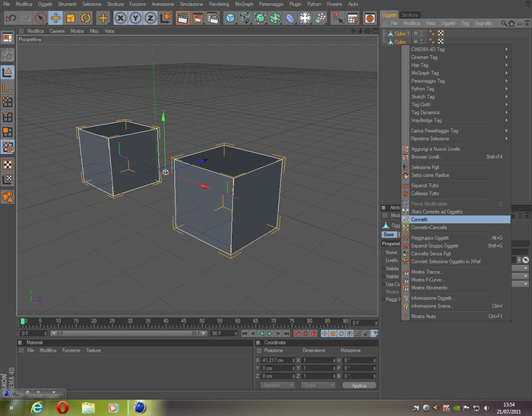This screenshot has width=532, height=416.
Task: Click the Rotazione H value field
Action: (359, 360)
